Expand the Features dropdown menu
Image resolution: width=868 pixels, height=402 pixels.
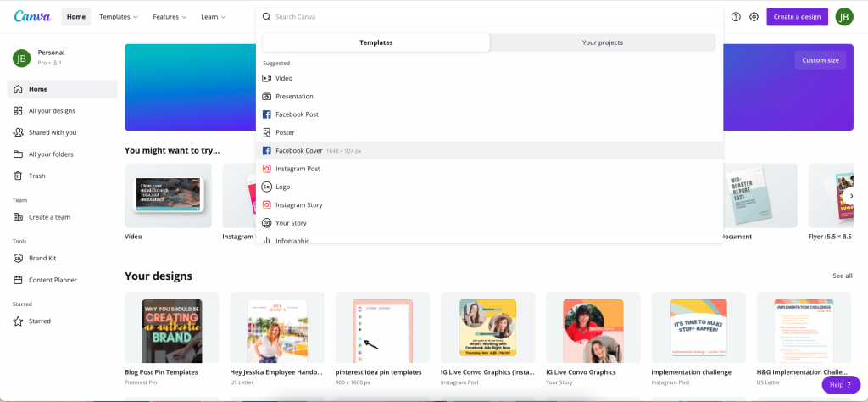click(170, 17)
